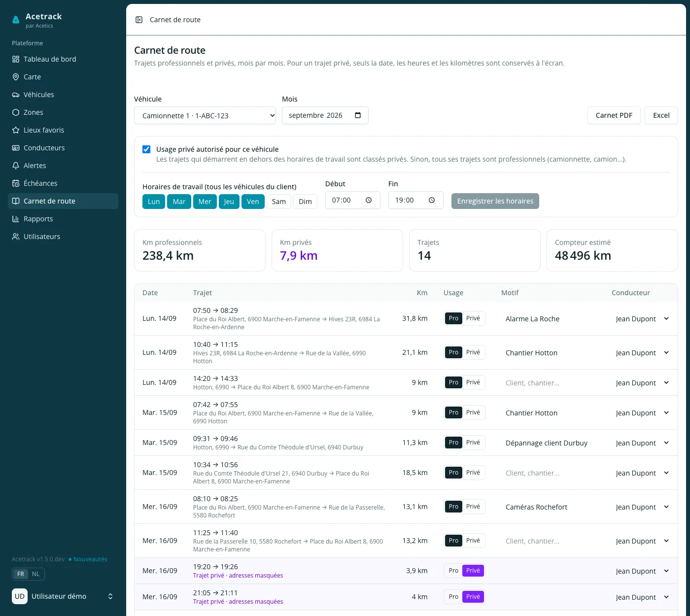Click the Lieux favoris star icon
Screen dimensions: 690x616
[x=16, y=130]
